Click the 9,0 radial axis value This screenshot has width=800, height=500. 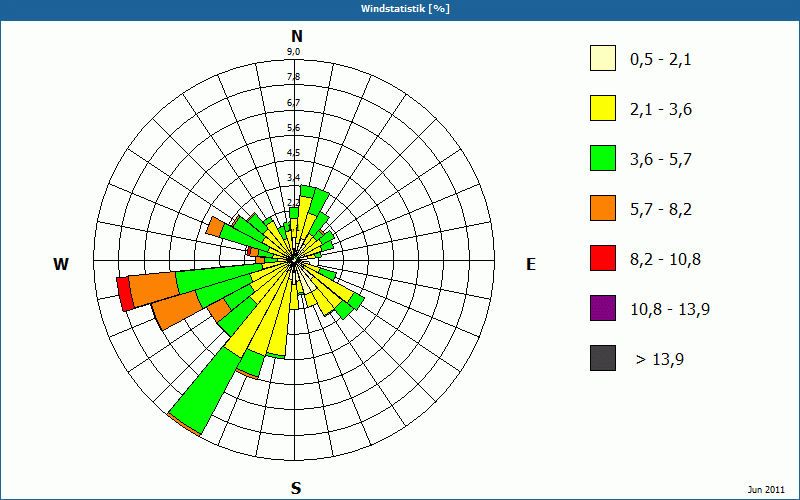coord(293,52)
